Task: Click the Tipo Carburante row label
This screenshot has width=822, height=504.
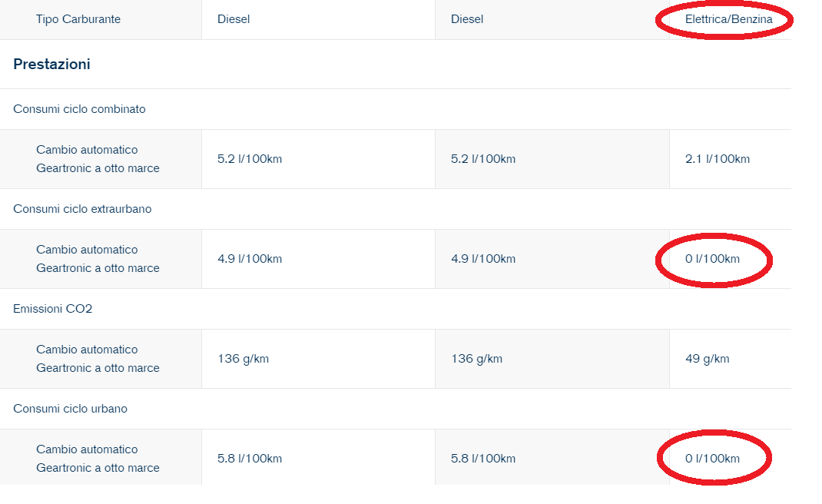Action: tap(78, 19)
